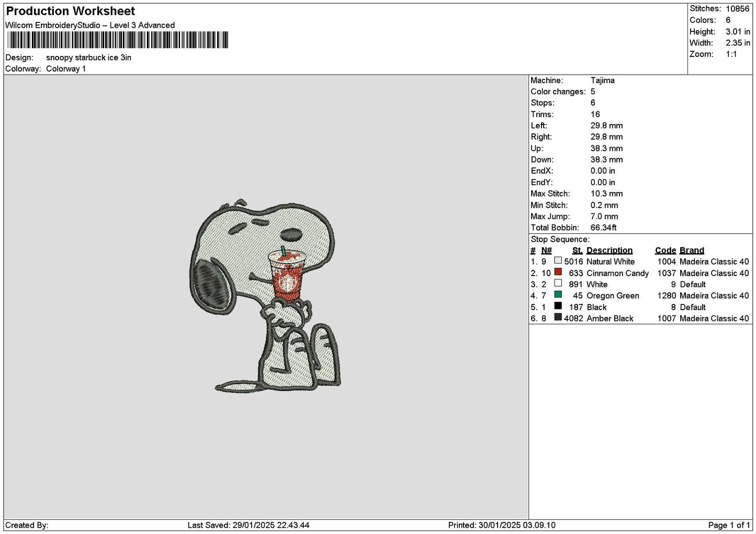Viewport: 756px width, 534px height.
Task: Click the Colors value '6'
Action: coord(728,20)
